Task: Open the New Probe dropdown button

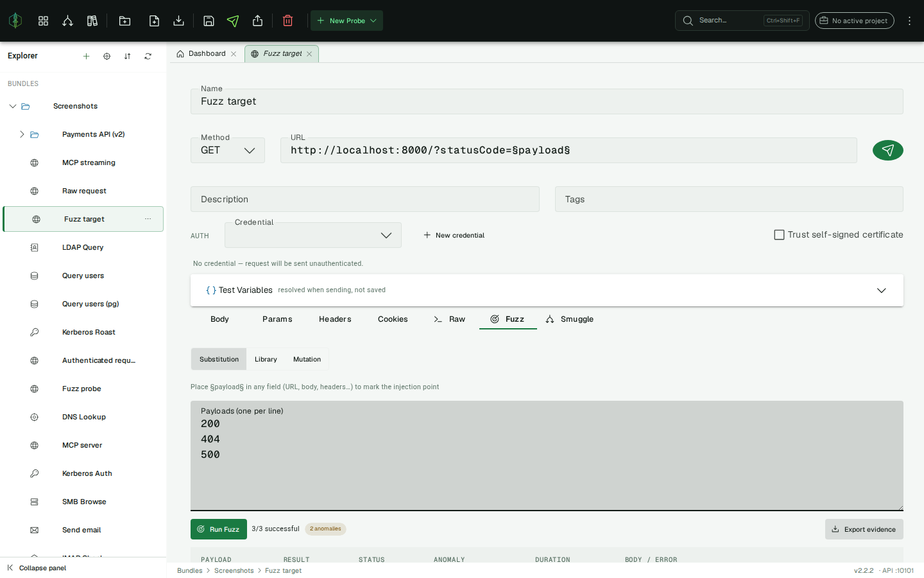Action: 346,21
